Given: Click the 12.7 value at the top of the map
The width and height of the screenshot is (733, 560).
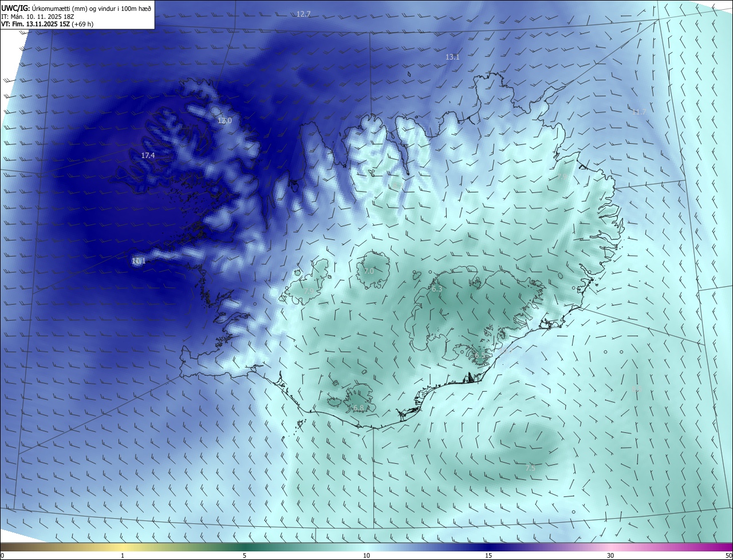Looking at the screenshot, I should 304,14.
